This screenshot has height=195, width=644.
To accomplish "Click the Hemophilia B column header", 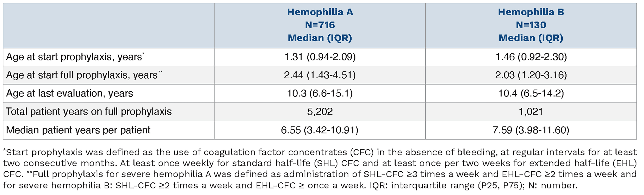I will [x=531, y=12].
